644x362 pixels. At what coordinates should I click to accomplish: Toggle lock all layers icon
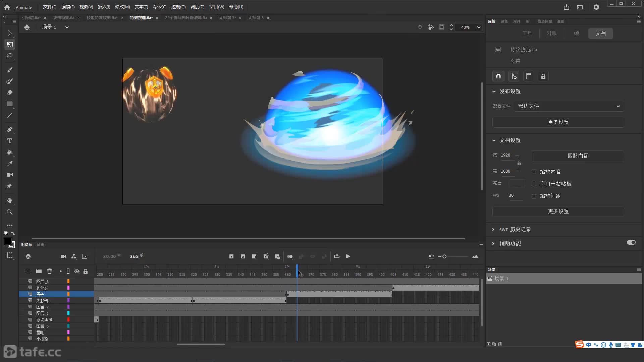(x=86, y=271)
